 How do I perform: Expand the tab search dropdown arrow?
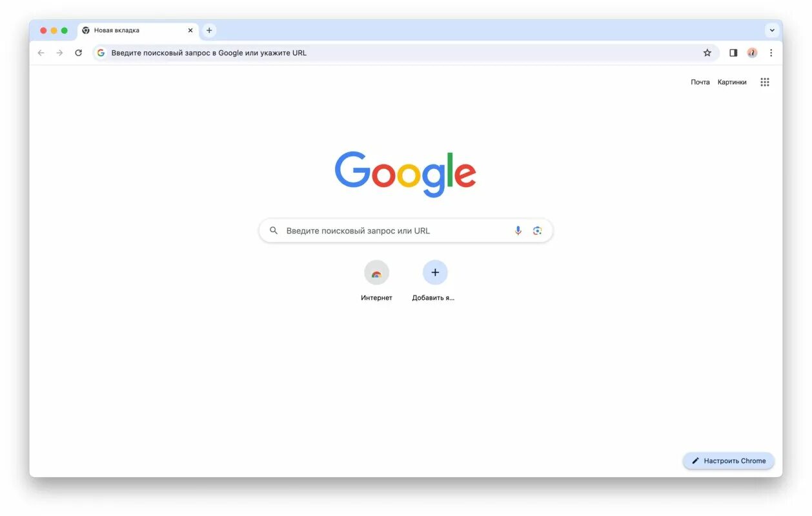point(772,30)
